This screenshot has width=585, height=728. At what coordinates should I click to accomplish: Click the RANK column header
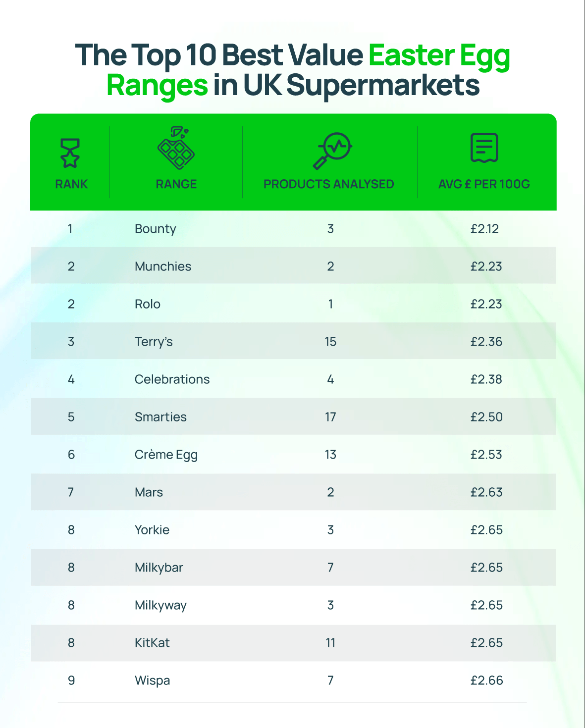71,184
